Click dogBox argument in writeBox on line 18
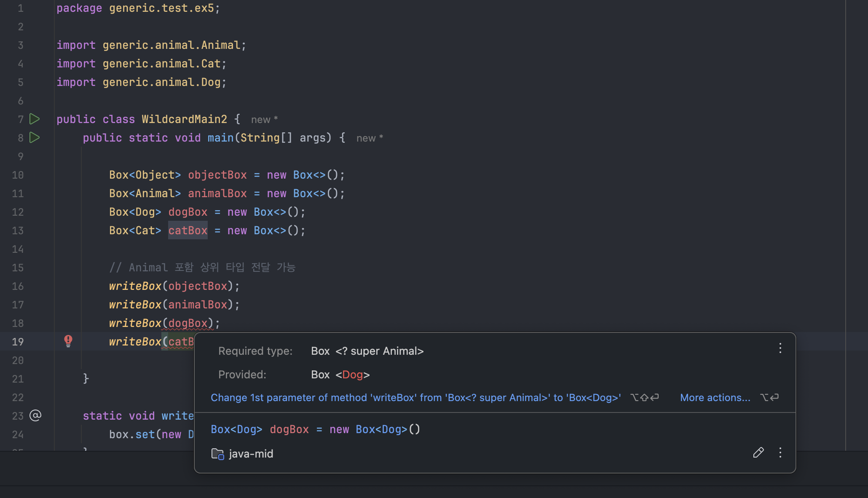Image resolution: width=868 pixels, height=498 pixels. point(188,323)
